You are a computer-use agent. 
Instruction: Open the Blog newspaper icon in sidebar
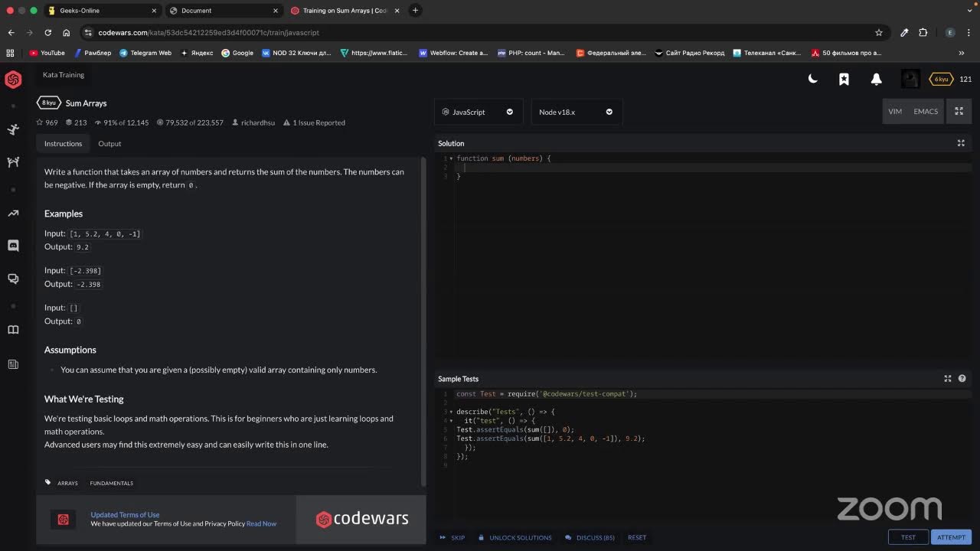(13, 364)
